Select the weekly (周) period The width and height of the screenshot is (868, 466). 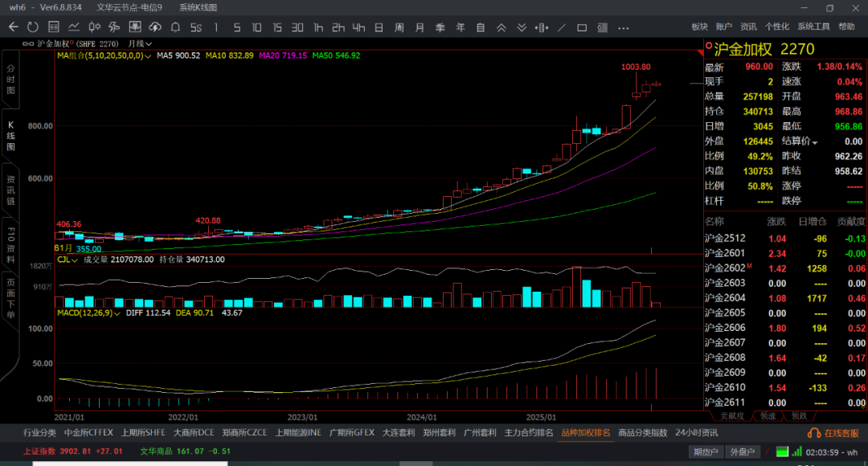(x=399, y=27)
